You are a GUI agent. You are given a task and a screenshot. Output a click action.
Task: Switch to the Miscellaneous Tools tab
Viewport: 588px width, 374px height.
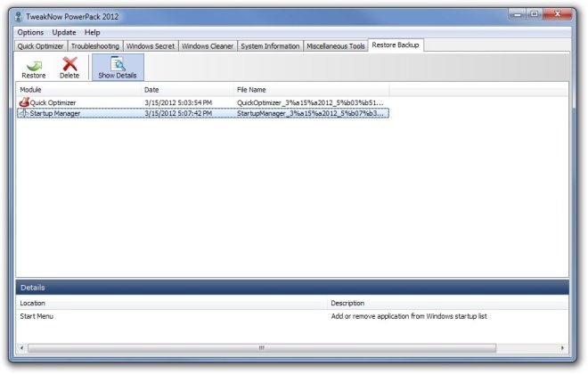336,46
